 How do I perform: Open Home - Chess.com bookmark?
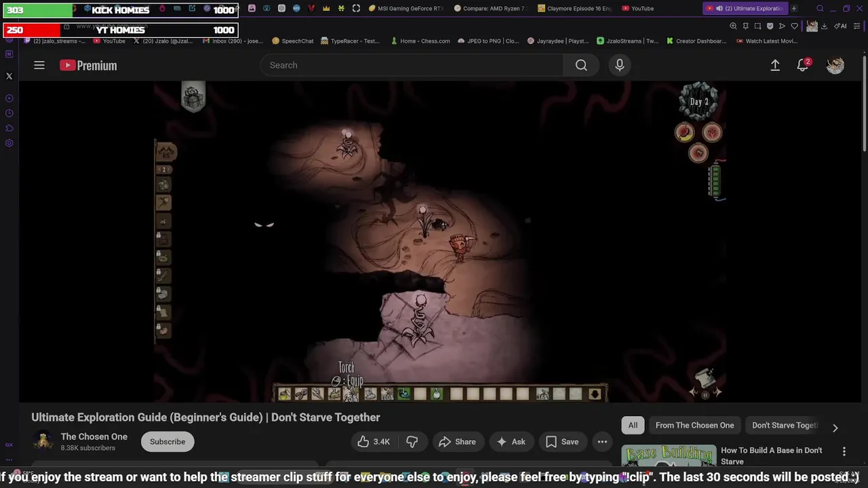pyautogui.click(x=420, y=41)
